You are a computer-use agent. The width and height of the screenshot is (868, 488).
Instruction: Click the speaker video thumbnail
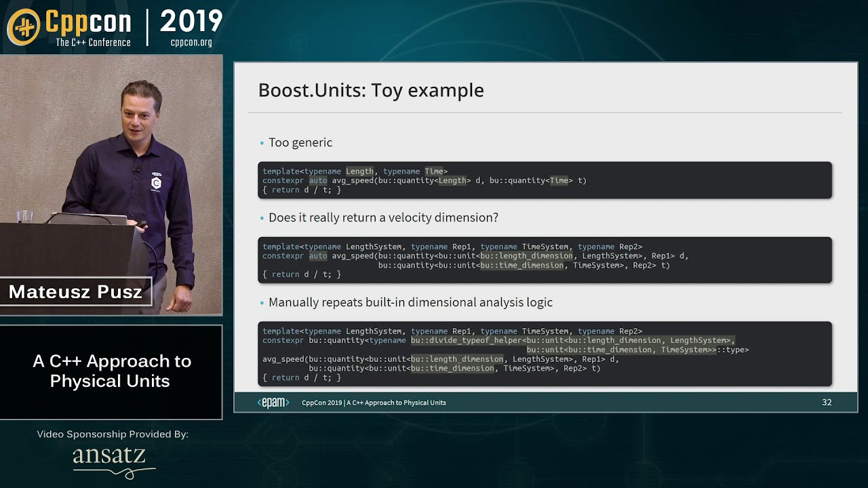(x=111, y=183)
